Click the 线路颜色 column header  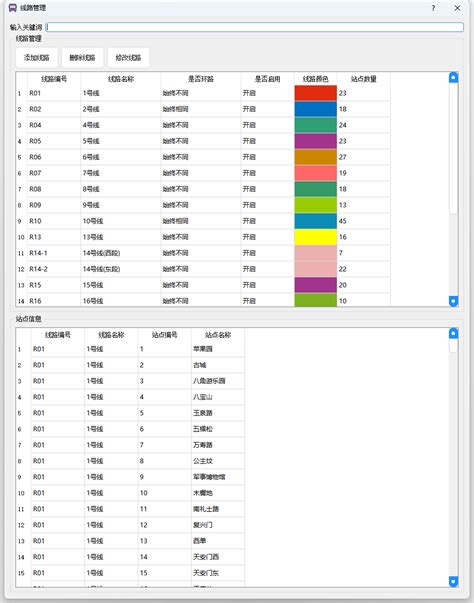[x=316, y=79]
